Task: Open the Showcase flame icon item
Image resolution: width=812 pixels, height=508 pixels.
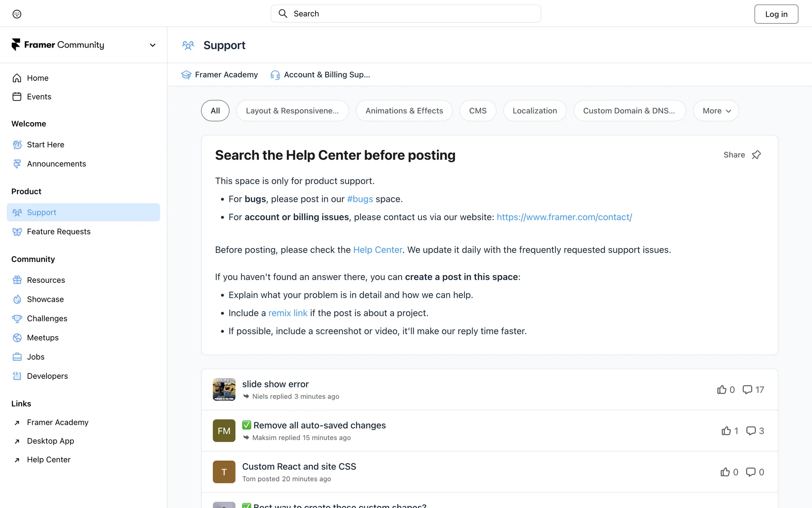Action: 17,299
